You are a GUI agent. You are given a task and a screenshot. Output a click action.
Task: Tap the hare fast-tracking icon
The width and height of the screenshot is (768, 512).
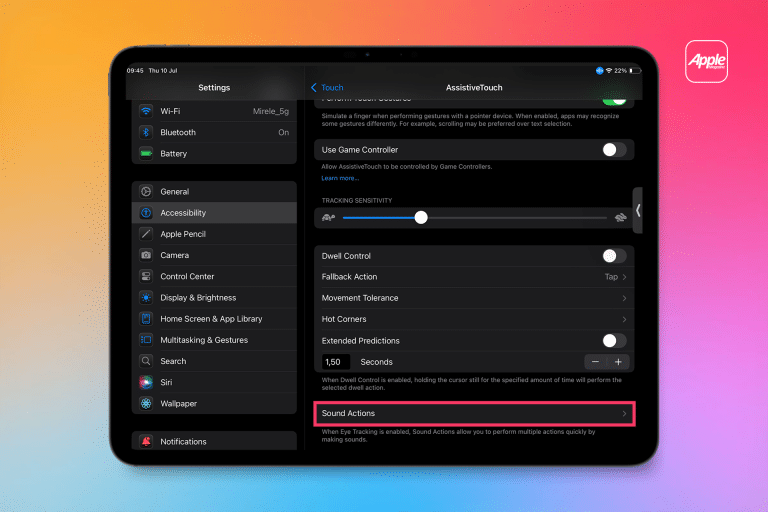[x=621, y=217]
